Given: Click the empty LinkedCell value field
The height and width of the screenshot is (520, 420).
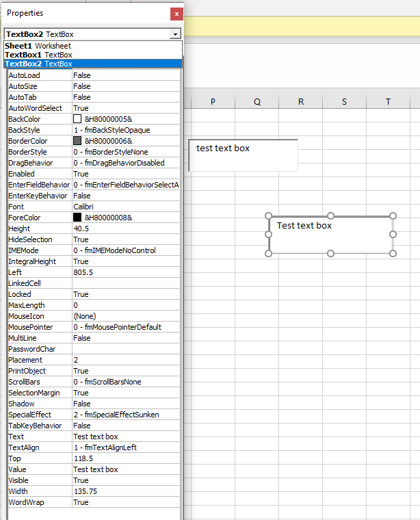Looking at the screenshot, I should point(126,283).
